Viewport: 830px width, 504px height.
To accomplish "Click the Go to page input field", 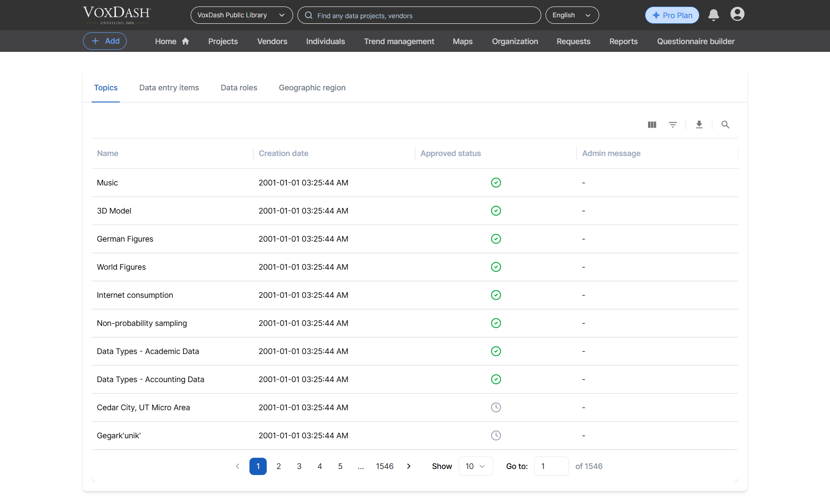I will (551, 466).
